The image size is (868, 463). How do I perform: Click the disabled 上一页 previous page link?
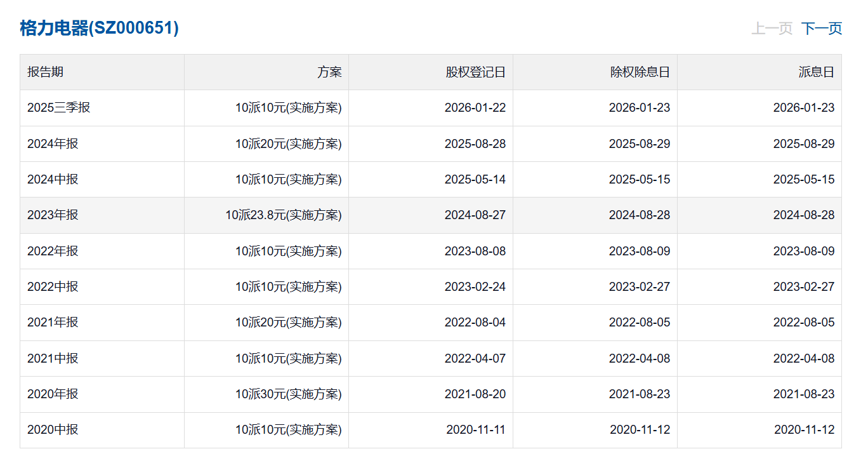click(x=772, y=29)
